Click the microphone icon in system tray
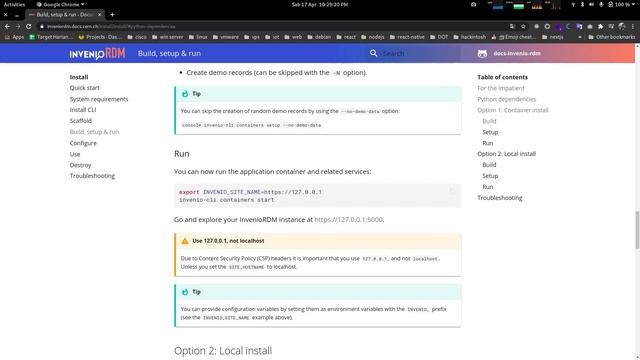 tap(601, 4)
